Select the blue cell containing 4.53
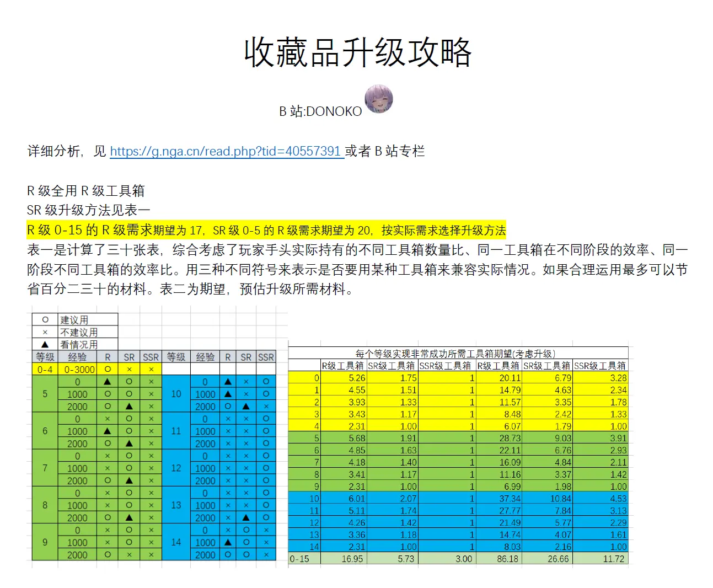 [x=601, y=499]
